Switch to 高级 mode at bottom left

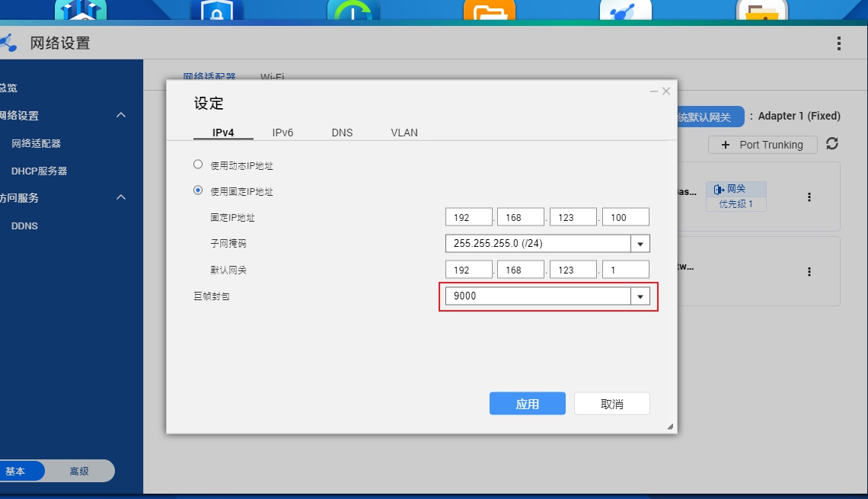click(79, 471)
